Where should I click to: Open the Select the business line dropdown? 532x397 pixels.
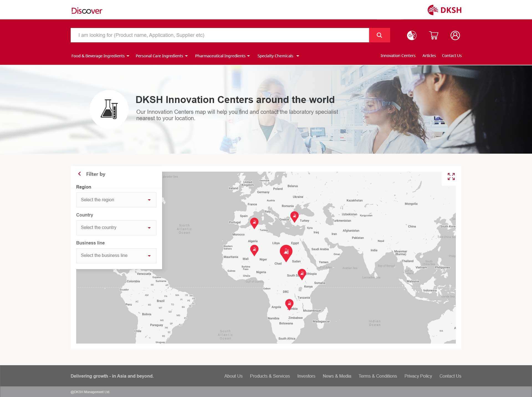click(116, 256)
